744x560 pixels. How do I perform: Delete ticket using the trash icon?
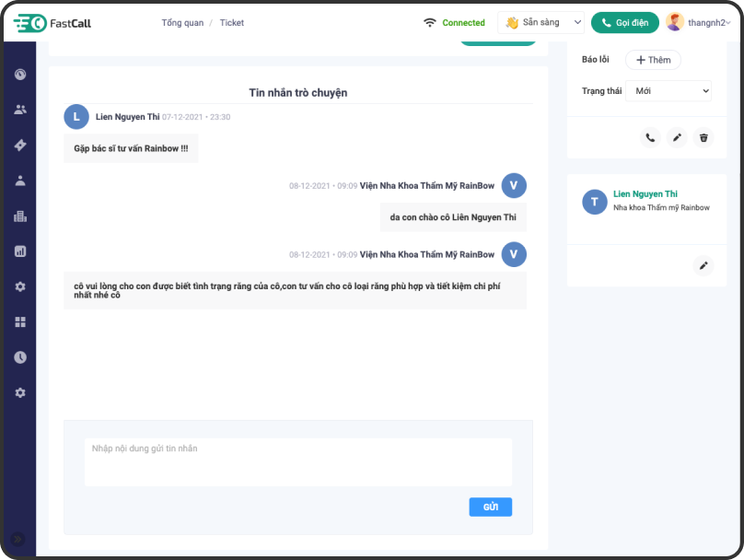click(703, 137)
